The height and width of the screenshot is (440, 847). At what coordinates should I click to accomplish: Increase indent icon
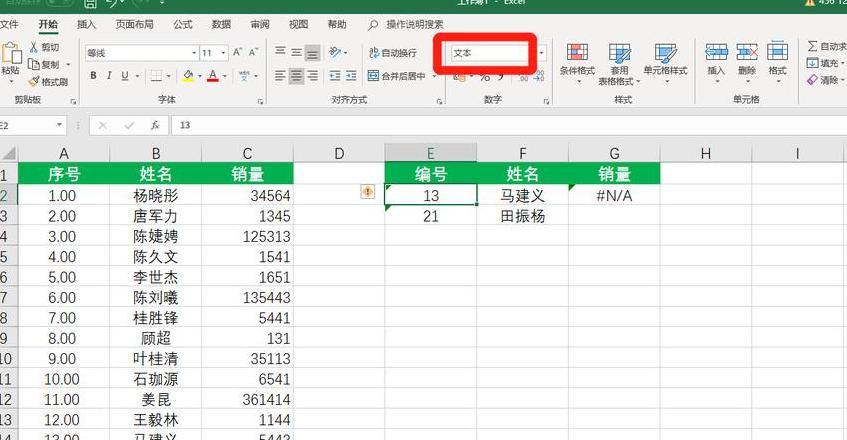coord(351,76)
